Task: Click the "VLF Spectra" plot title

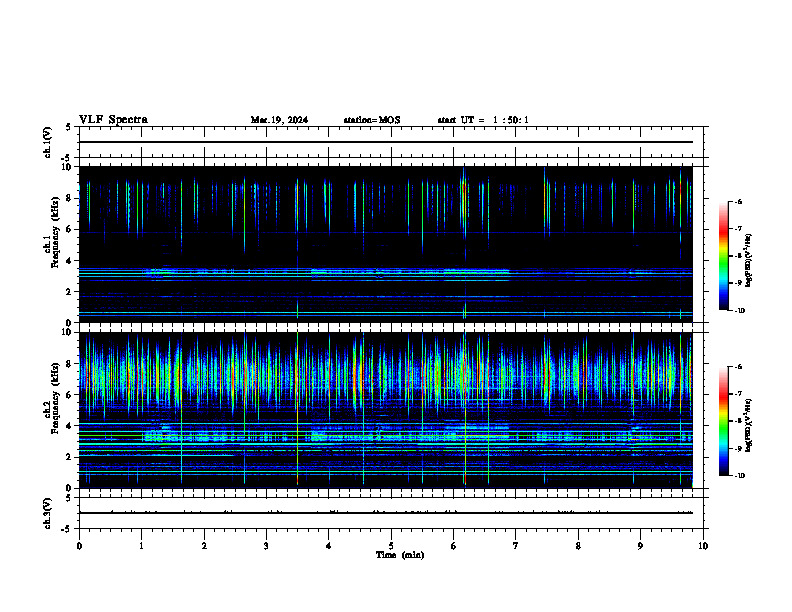Action: 113,120
